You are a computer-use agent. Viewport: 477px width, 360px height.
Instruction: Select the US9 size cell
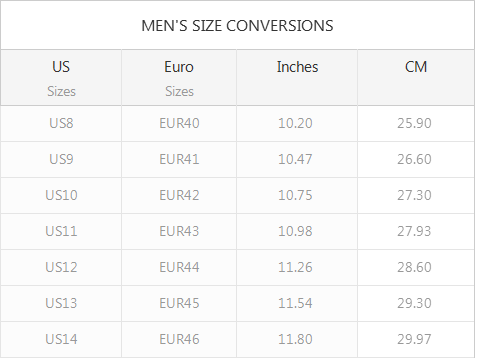point(61,159)
